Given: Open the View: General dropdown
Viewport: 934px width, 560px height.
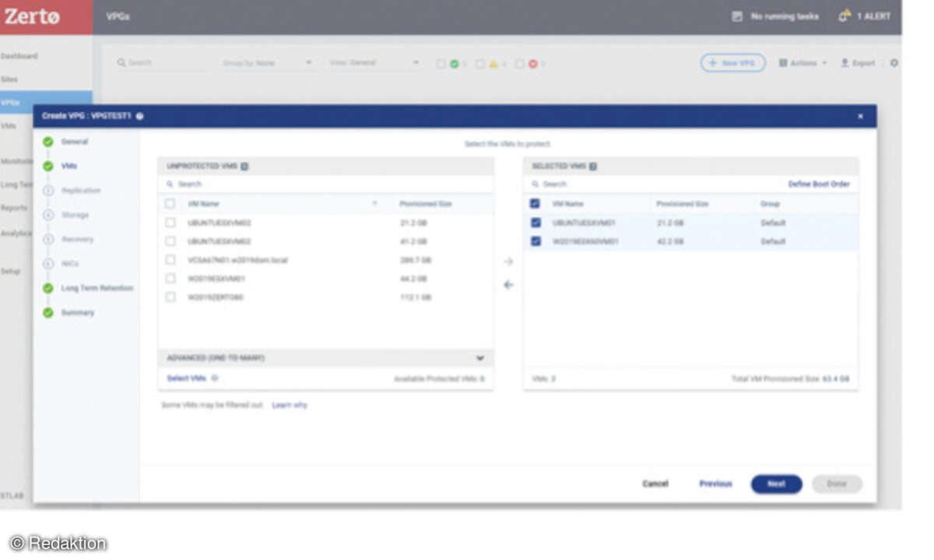Looking at the screenshot, I should (x=374, y=63).
